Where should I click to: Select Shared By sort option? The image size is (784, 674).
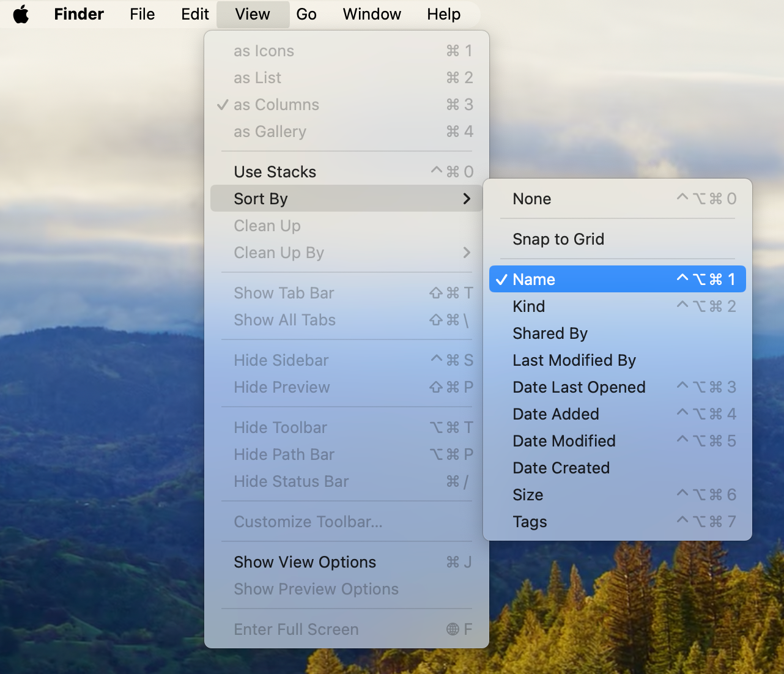[549, 333]
